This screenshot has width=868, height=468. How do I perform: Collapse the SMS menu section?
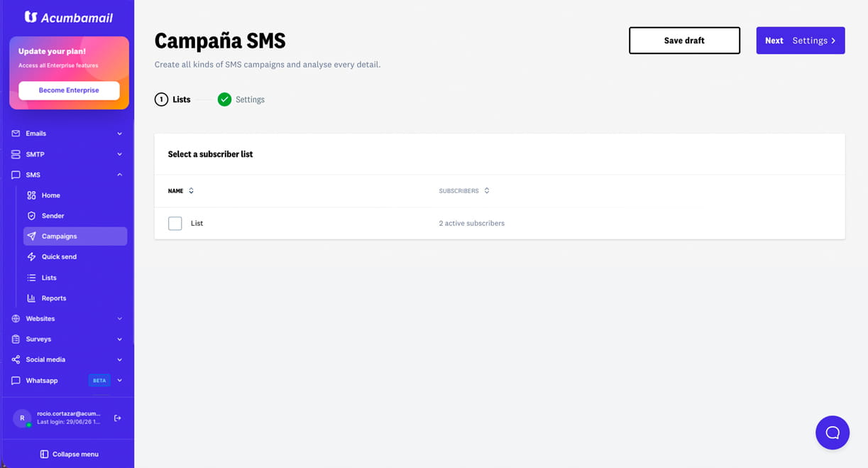(x=67, y=175)
